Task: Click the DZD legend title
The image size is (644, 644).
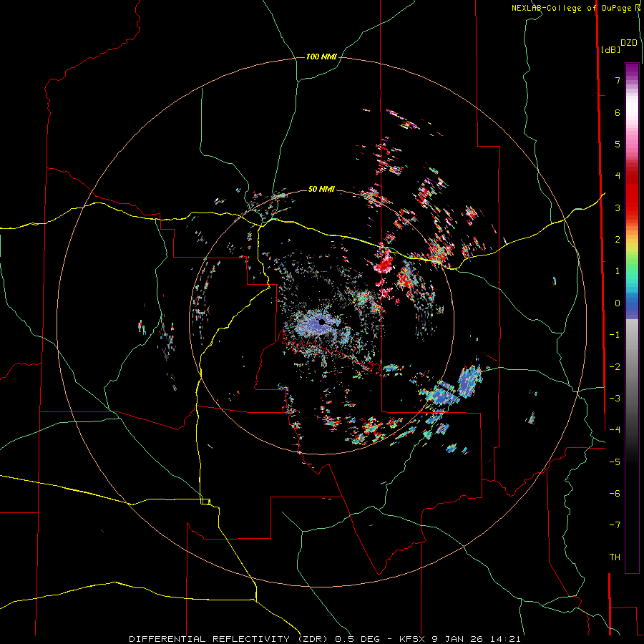Action: 629,43
